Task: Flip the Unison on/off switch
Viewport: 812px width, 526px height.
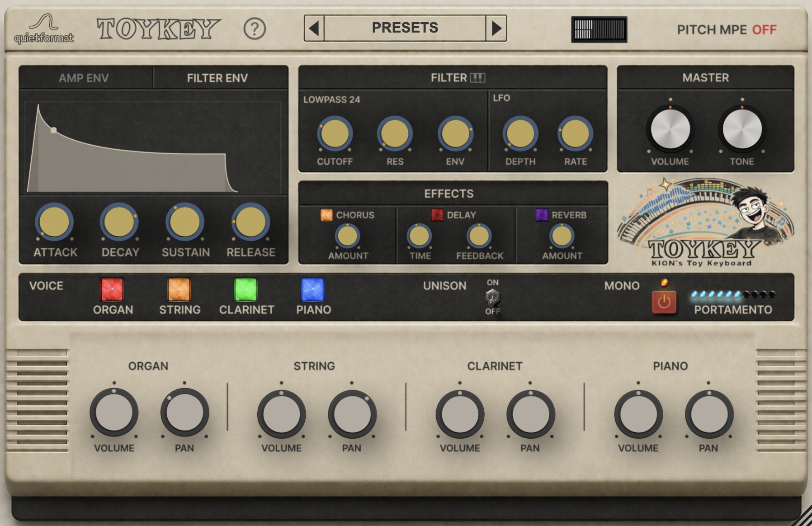Action: point(492,297)
